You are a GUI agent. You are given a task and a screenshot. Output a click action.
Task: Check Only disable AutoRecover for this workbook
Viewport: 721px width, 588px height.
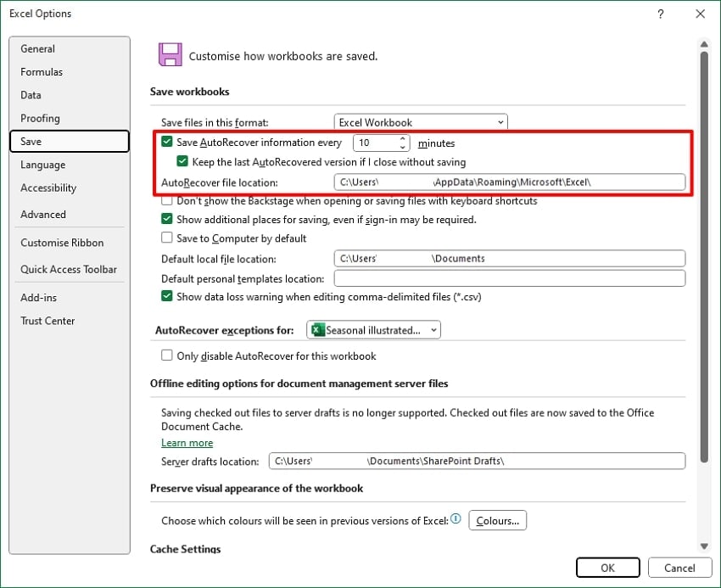tap(166, 356)
